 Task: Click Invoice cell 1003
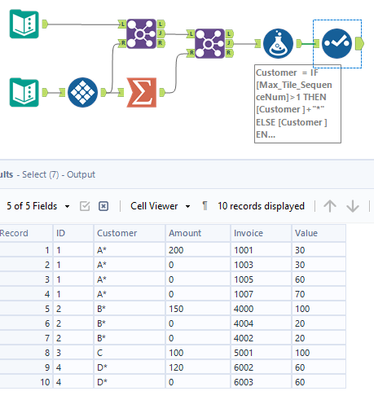pyautogui.click(x=261, y=265)
